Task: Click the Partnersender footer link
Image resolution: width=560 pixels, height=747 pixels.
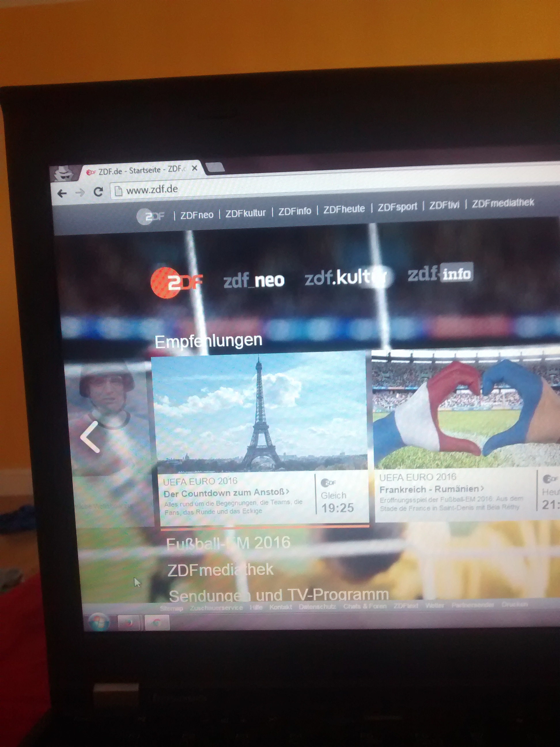Action: [x=473, y=605]
